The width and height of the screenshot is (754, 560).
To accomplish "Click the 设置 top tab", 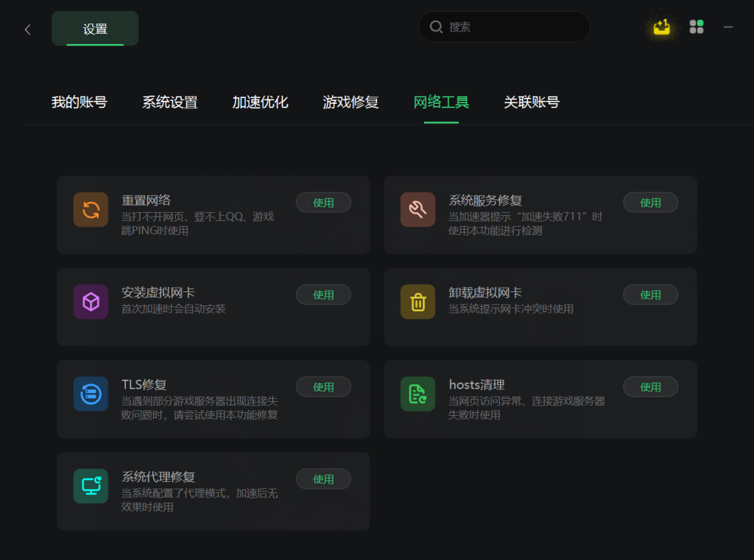I will pos(95,29).
